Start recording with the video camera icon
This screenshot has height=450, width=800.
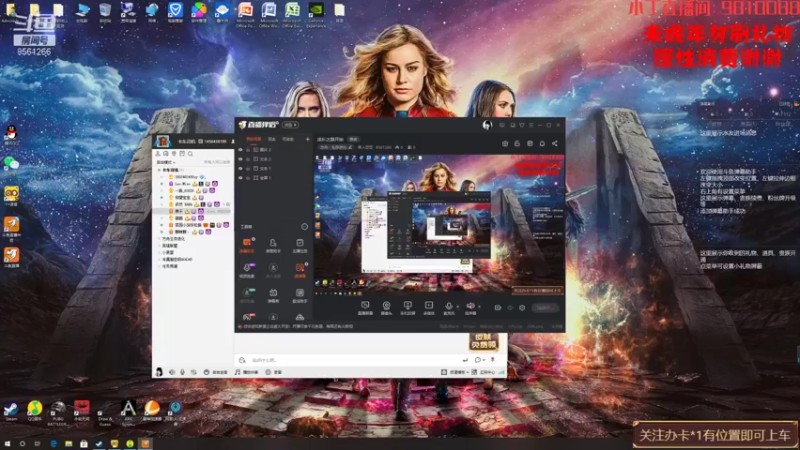coord(497,308)
